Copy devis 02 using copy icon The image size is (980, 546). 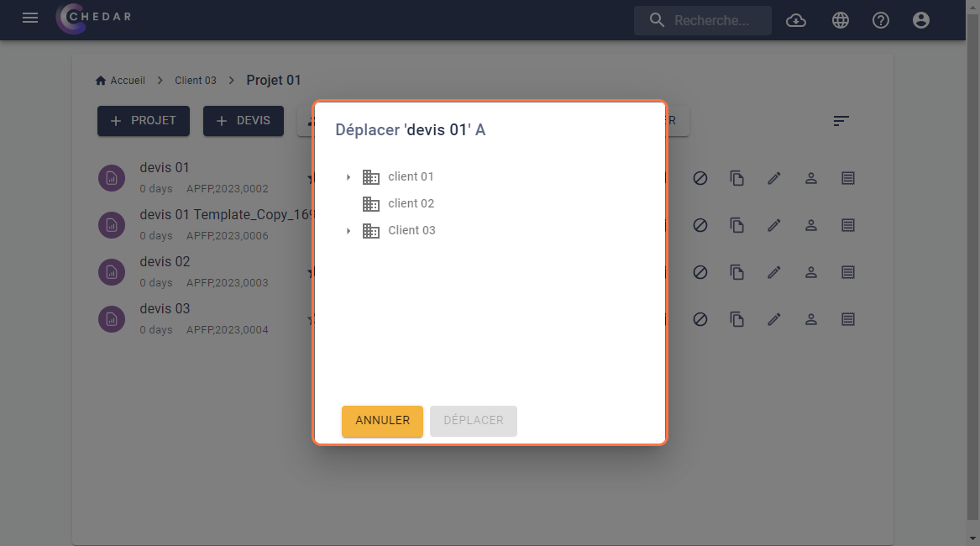736,272
